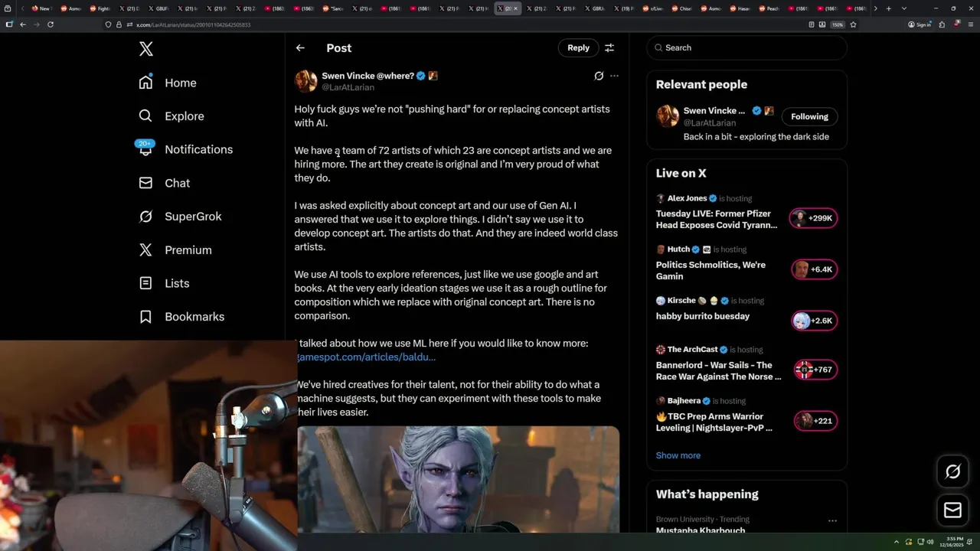Click the 150% zoom level indicator
This screenshot has width=980, height=551.
pyautogui.click(x=838, y=24)
